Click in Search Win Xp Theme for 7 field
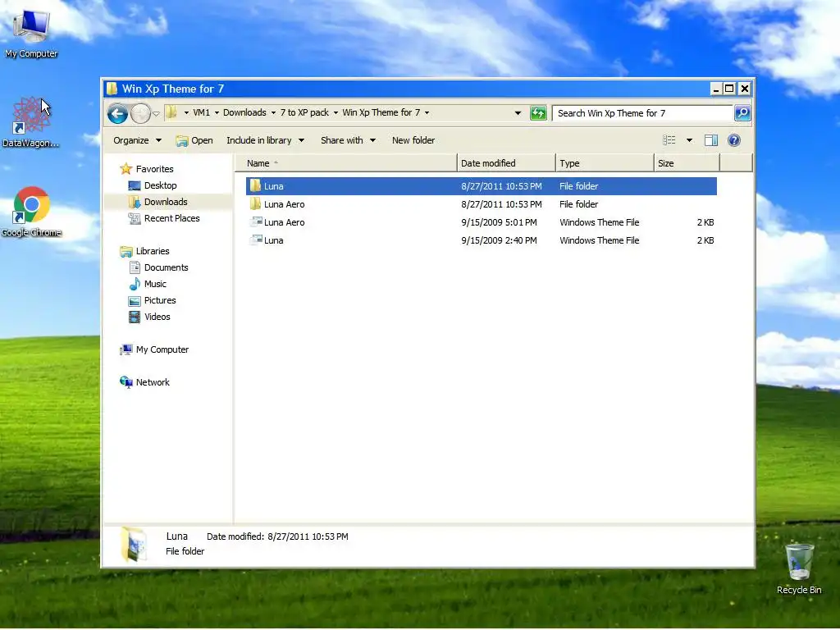 pos(641,113)
